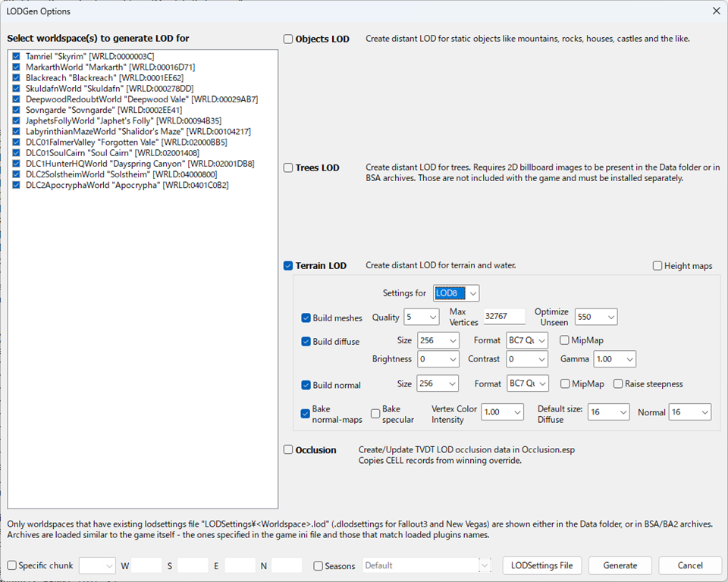
Task: Enable the Occlusion checkbox
Action: pyautogui.click(x=288, y=449)
